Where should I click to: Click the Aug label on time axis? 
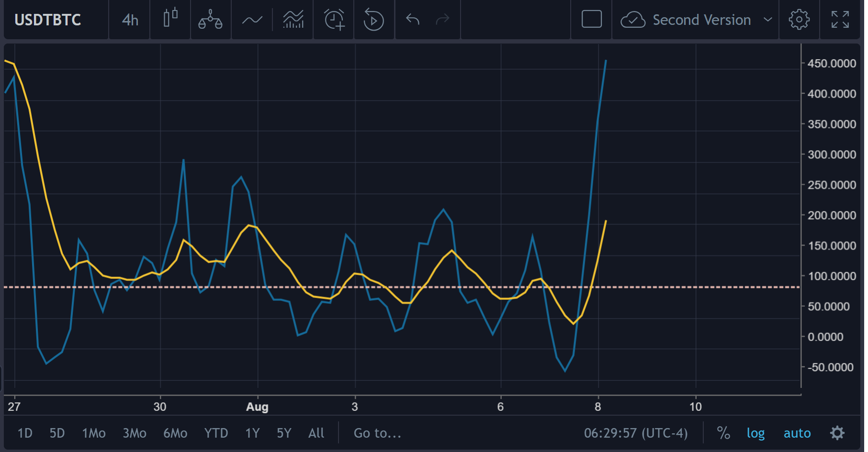coord(257,407)
